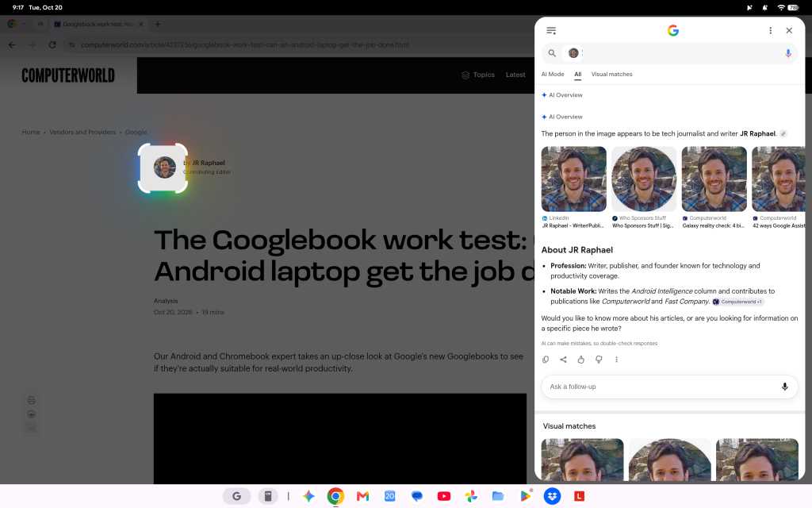Open the 'Galaxy reality check' Computerworld result

[714, 187]
